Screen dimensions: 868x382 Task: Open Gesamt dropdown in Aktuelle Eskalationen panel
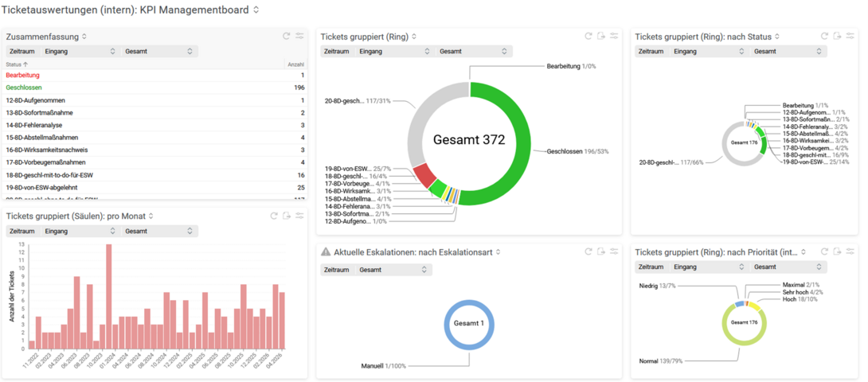393,270
